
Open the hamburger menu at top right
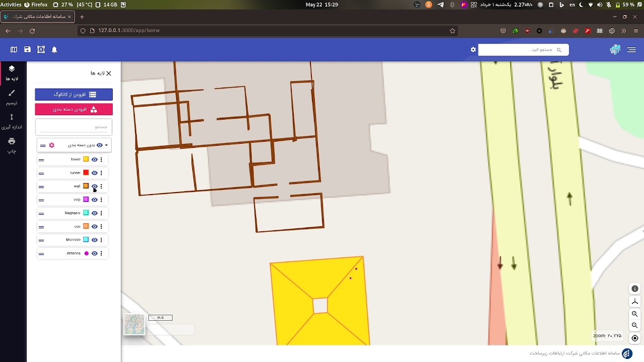(x=631, y=49)
